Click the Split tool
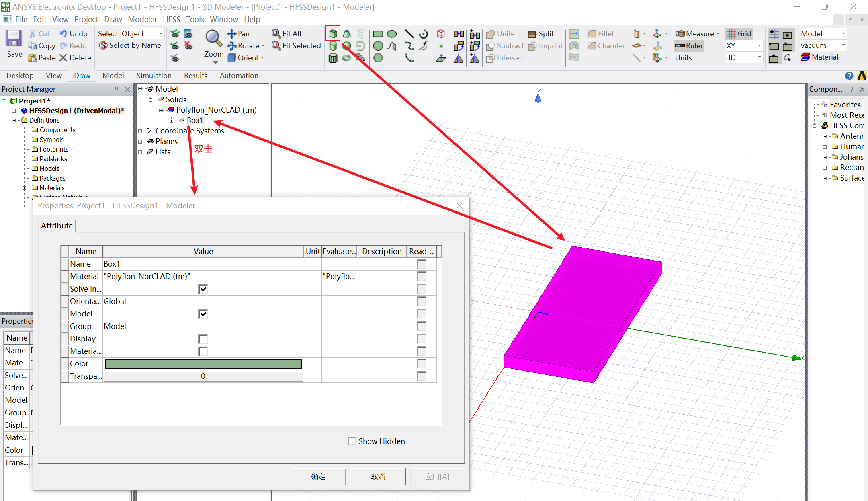The image size is (868, 501). click(x=541, y=34)
